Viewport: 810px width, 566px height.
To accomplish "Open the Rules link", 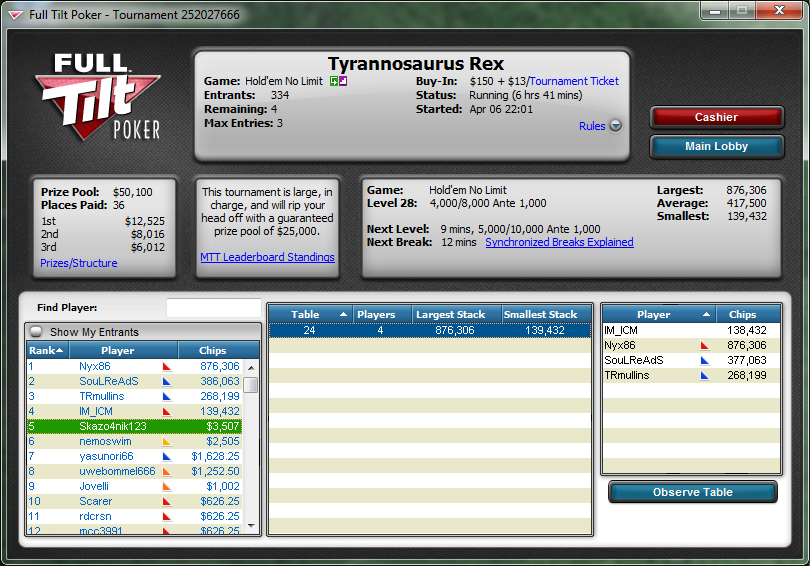I will point(592,126).
